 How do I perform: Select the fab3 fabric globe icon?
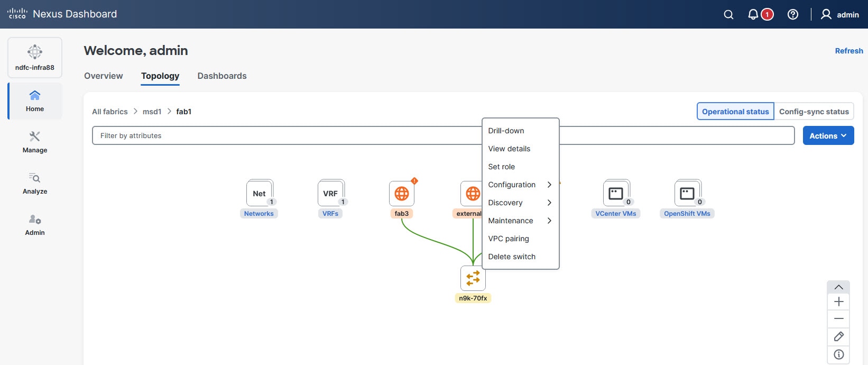coord(402,194)
